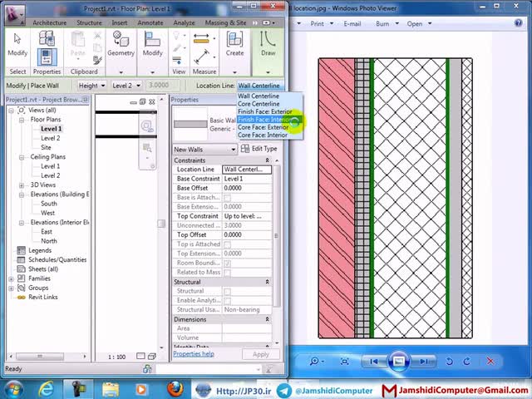Open the Burn menu in Photo Viewer
Image resolution: width=532 pixels, height=399 pixels.
pos(387,23)
